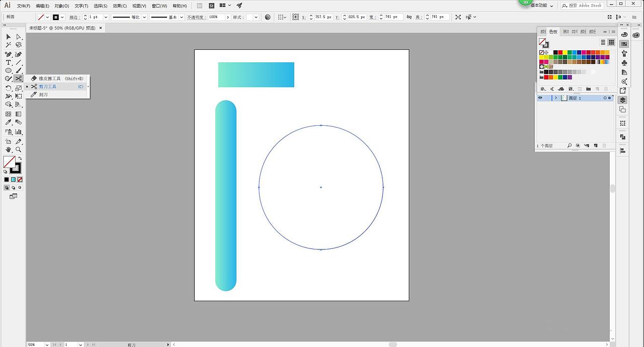Open the 样式 graphic style dropdown

pos(256,17)
